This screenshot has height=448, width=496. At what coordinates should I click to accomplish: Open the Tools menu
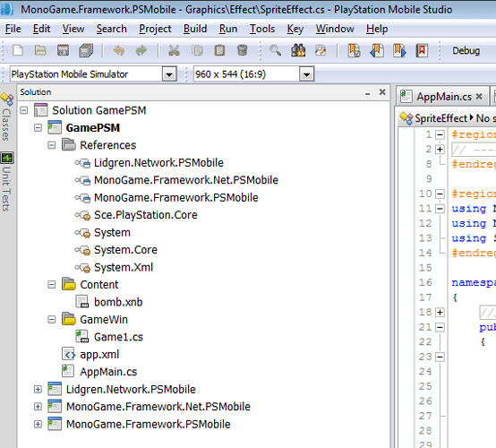[262, 29]
